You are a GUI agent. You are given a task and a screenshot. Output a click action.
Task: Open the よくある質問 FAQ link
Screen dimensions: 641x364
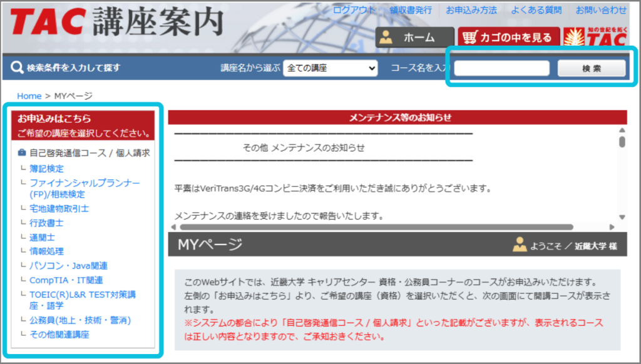coord(536,10)
